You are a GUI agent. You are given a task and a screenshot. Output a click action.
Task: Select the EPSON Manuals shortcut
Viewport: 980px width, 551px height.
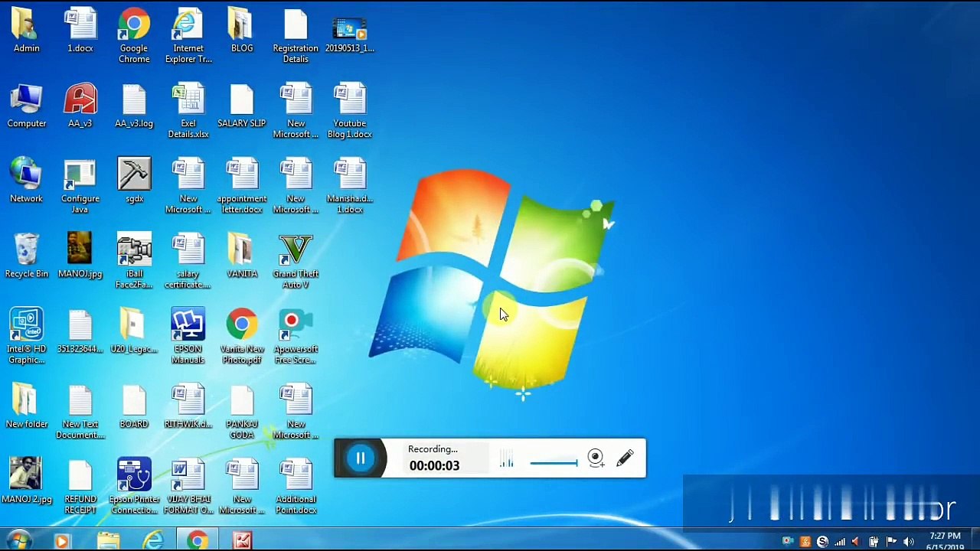[x=188, y=336]
